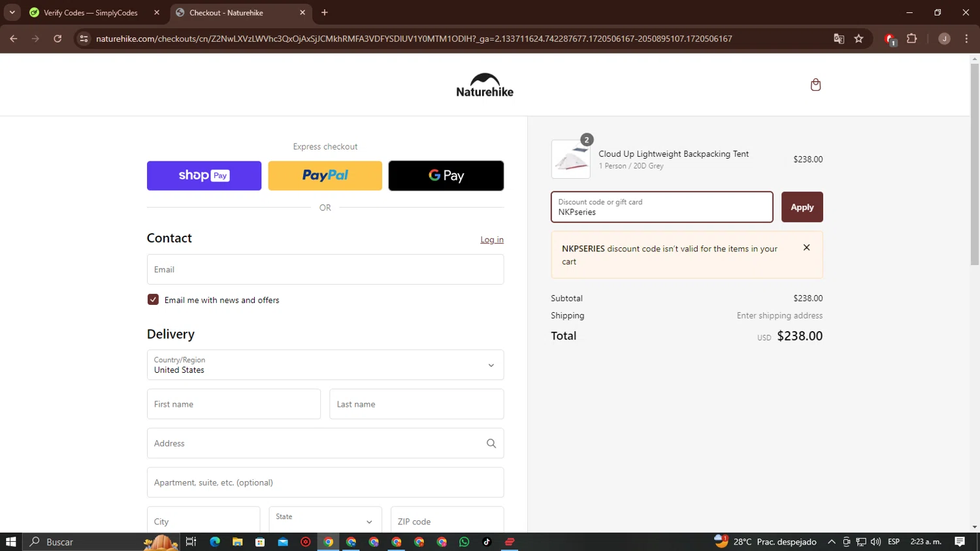Viewport: 980px width, 551px height.
Task: Open Country/Region dropdown
Action: pos(325,365)
